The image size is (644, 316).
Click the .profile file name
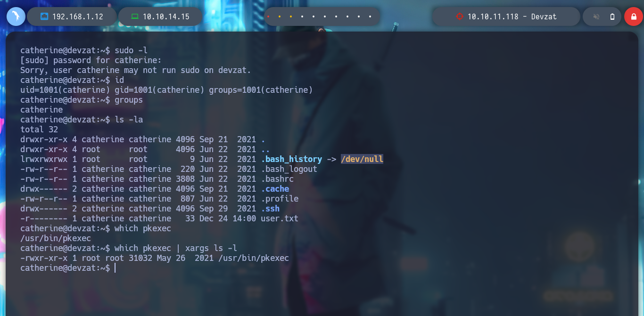(280, 199)
